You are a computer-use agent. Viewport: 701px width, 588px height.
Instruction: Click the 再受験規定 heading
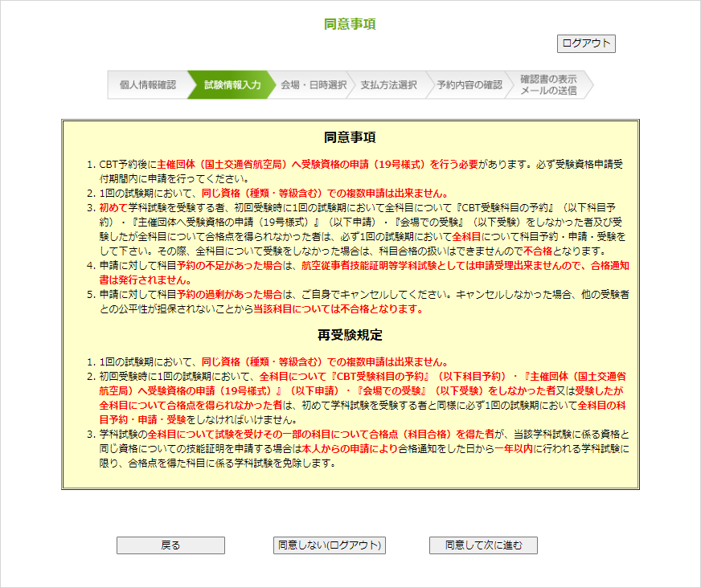[x=350, y=335]
